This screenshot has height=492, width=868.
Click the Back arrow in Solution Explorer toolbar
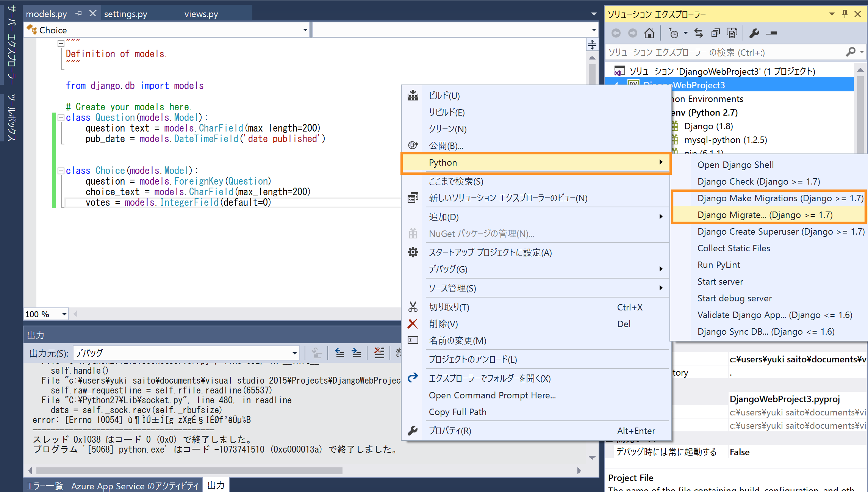pyautogui.click(x=616, y=33)
